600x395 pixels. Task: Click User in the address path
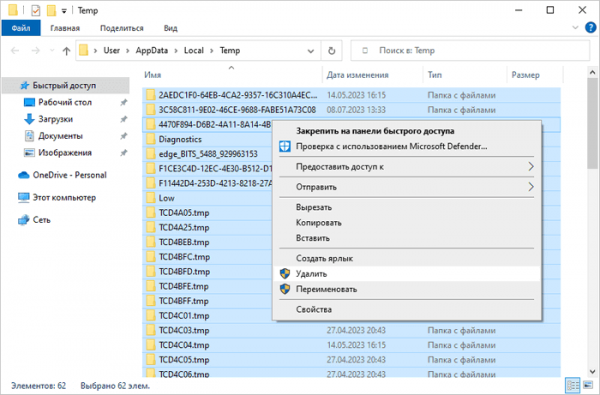(x=111, y=50)
